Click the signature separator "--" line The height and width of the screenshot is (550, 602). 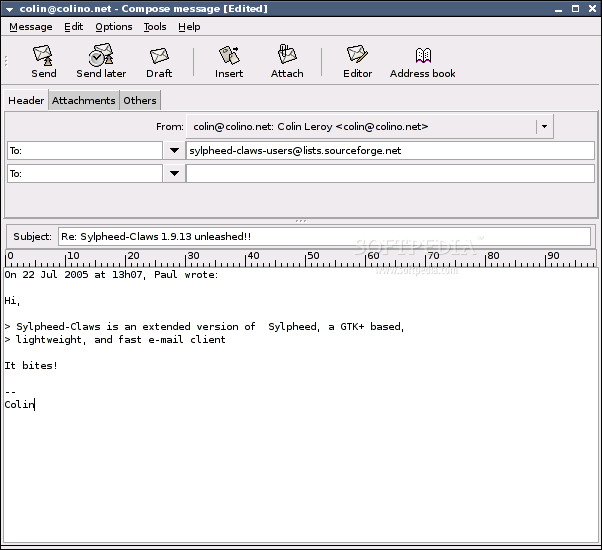click(10, 392)
